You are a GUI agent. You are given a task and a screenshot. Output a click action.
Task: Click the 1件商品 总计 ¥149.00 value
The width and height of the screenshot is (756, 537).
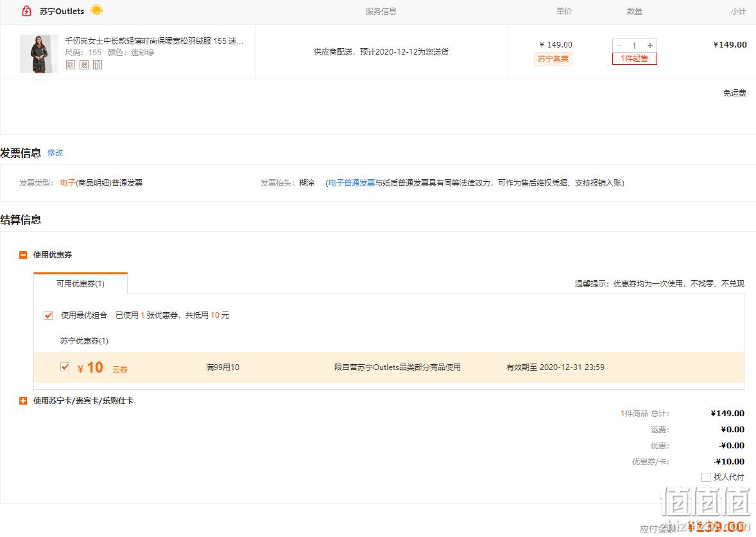[728, 414]
